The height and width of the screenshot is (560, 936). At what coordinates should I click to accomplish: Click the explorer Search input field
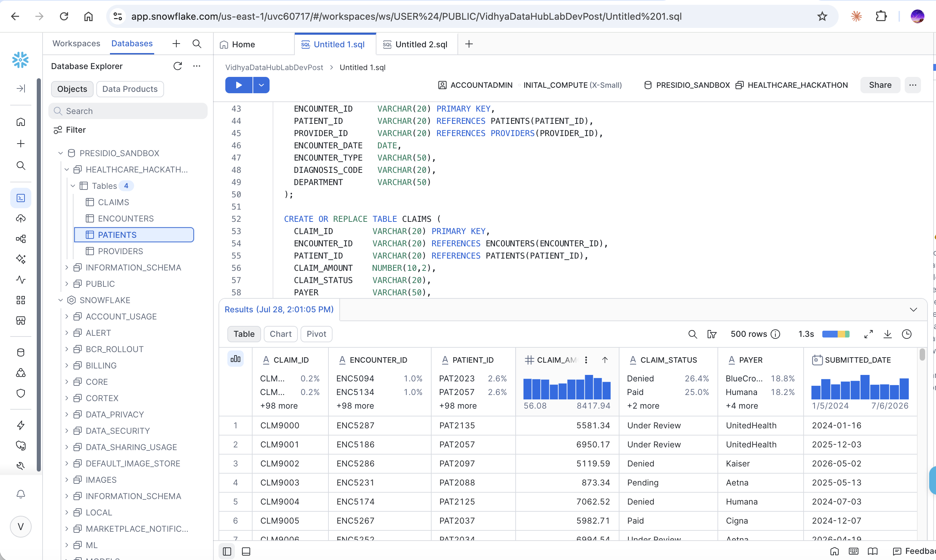[128, 111]
